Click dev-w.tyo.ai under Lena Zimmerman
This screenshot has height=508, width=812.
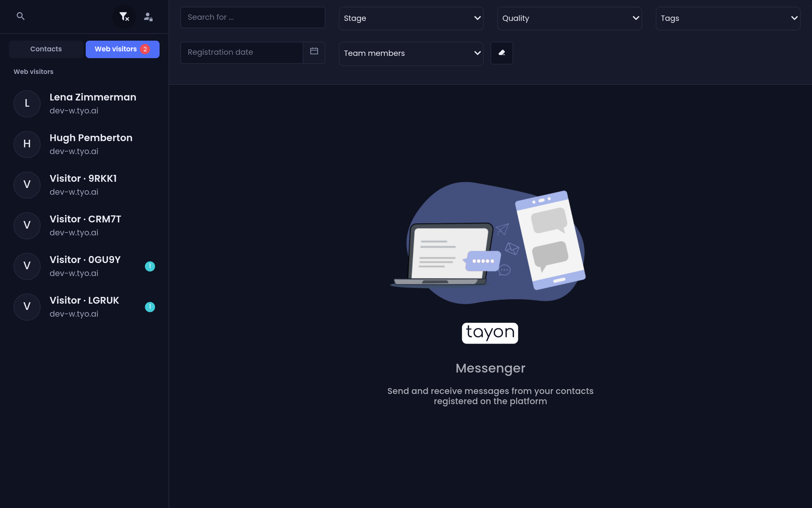coord(74,111)
